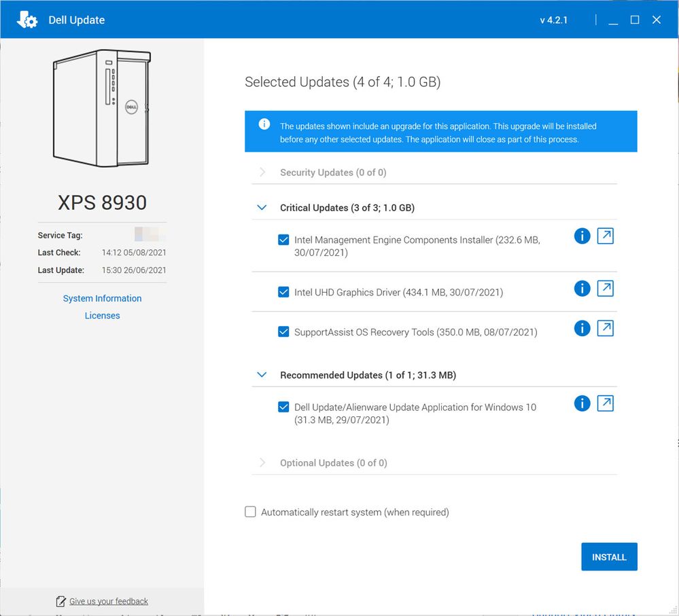Open external link for SupportAssist OS Recovery Tools
Viewport: 679px width, 616px height.
(x=606, y=328)
